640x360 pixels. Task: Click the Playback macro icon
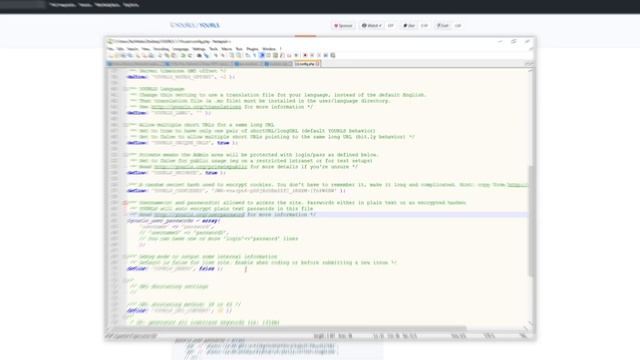[x=319, y=55]
